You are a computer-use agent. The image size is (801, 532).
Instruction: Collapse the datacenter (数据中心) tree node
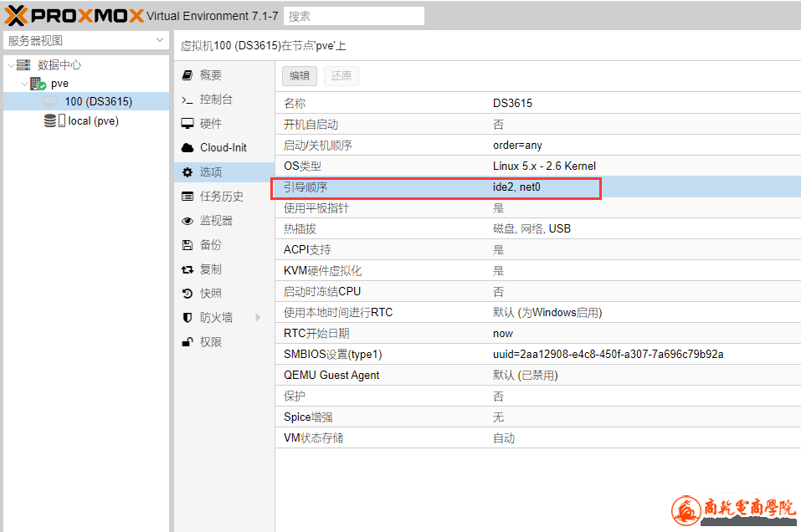(11, 65)
